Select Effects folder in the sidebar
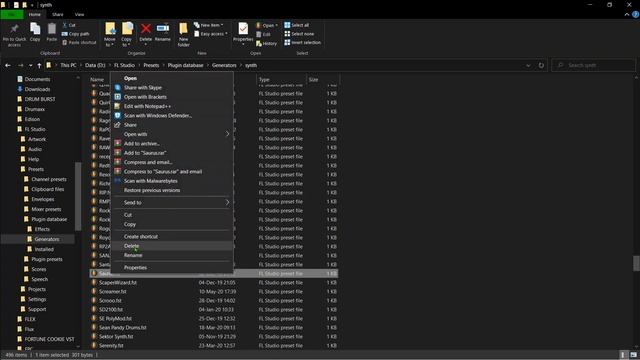640x360 pixels. click(42, 229)
